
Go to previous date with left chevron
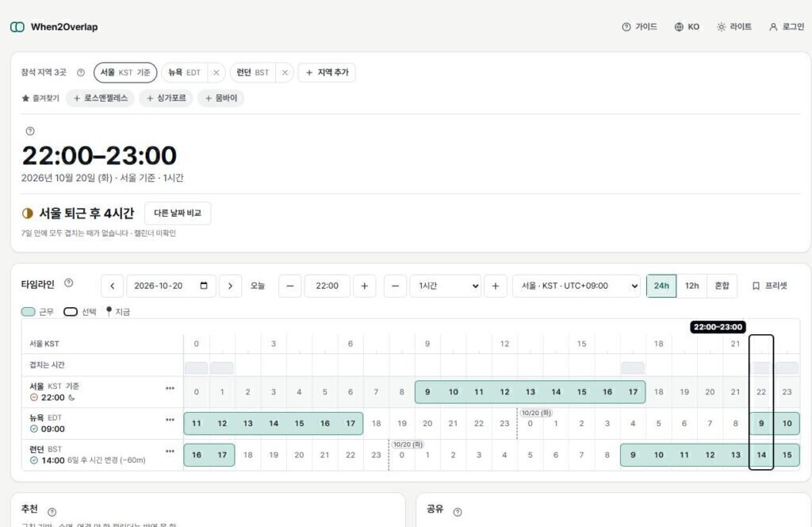(113, 286)
